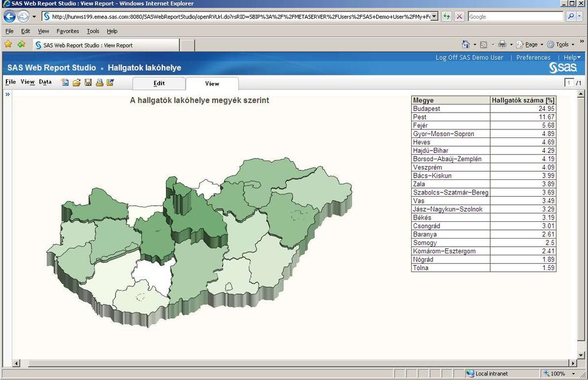The image size is (588, 380).
Task: Click the browser Print icon in command bar
Action: (502, 45)
